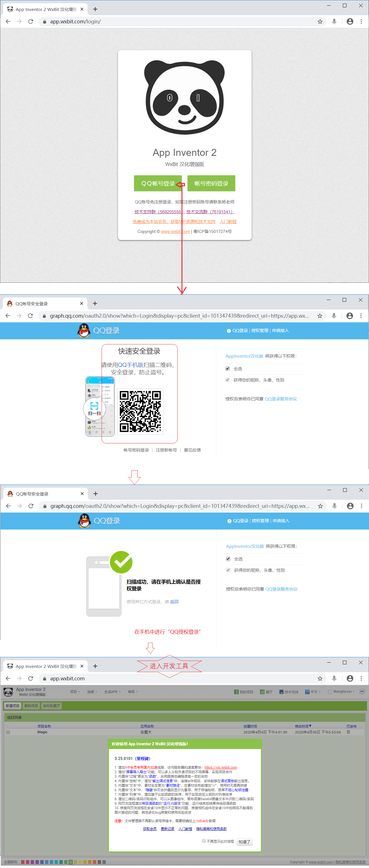Click the 返回 link in the scan-success window
This screenshot has width=369, height=868.
(x=174, y=602)
